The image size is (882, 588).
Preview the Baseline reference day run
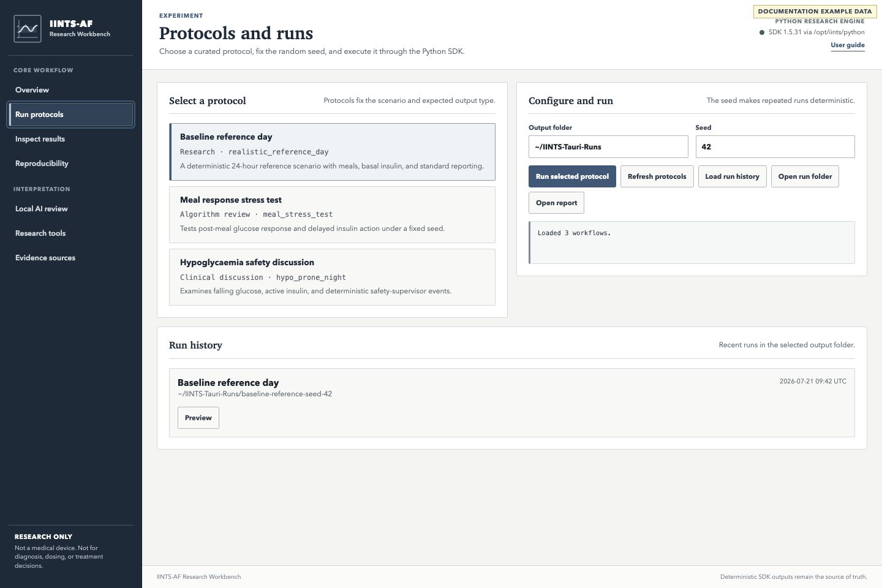coord(198,418)
